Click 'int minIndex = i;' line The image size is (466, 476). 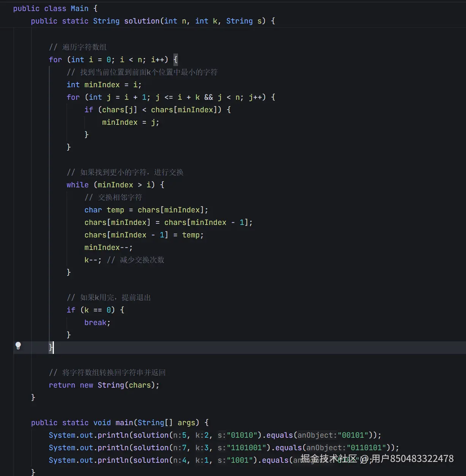click(x=104, y=85)
